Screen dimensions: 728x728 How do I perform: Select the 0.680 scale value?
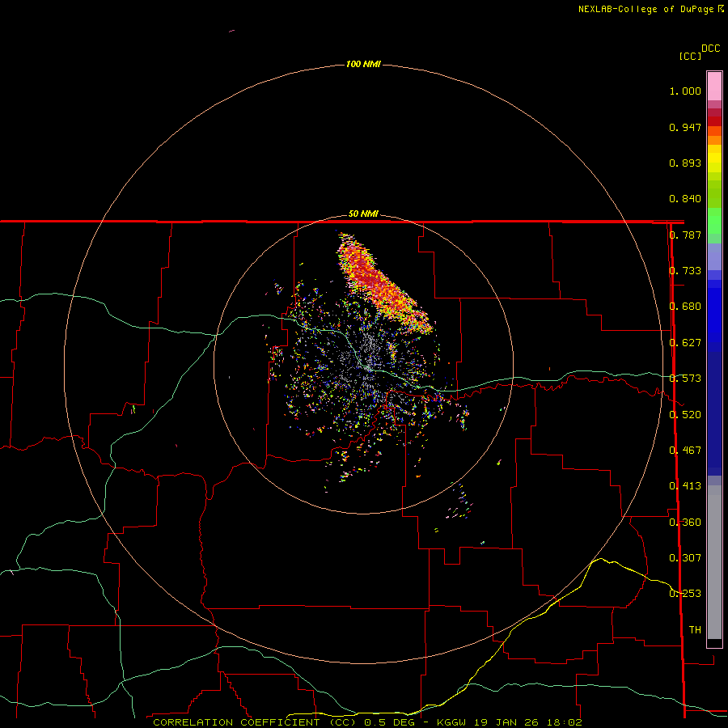(685, 307)
